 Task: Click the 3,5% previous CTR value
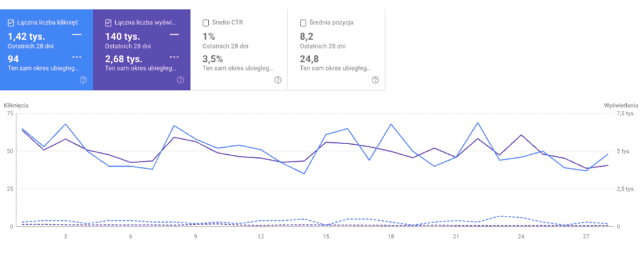[213, 58]
